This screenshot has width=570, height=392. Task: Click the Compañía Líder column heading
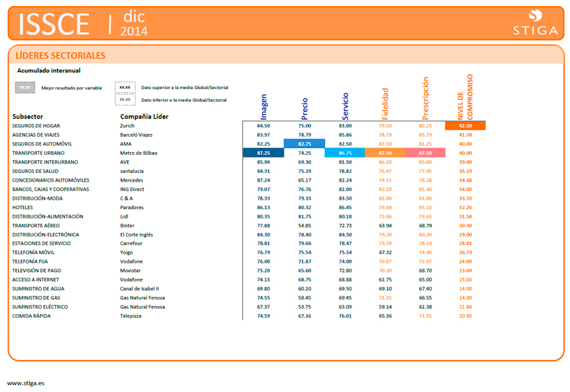point(144,117)
